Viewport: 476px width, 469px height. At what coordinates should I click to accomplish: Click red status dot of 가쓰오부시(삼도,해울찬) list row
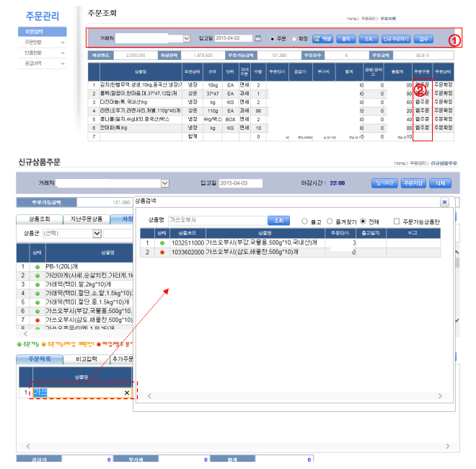(x=38, y=320)
